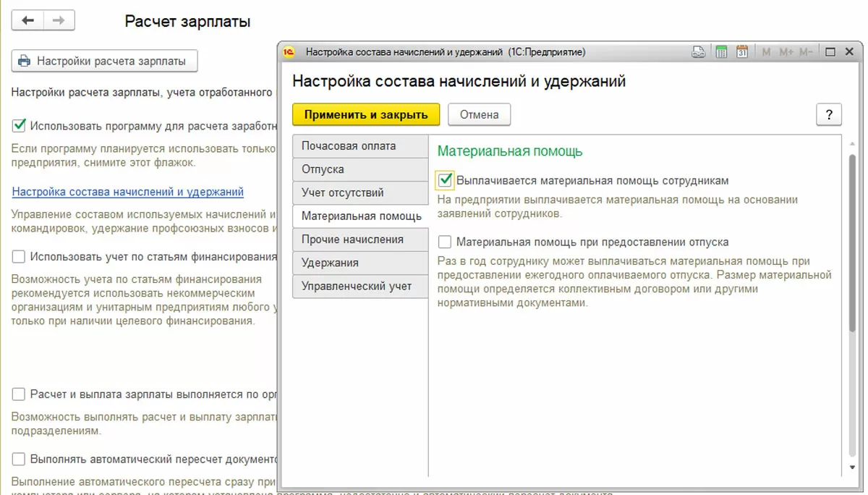The image size is (868, 495).
Task: Select the Материальная помощь tab
Action: [360, 216]
